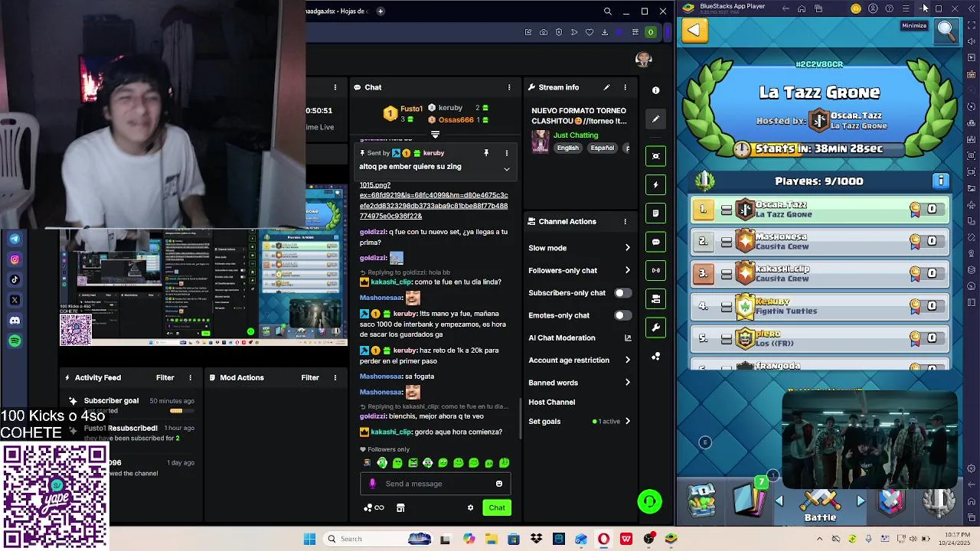The width and height of the screenshot is (980, 551).
Task: Open chat settings gear beside the Chat button
Action: [x=470, y=507]
